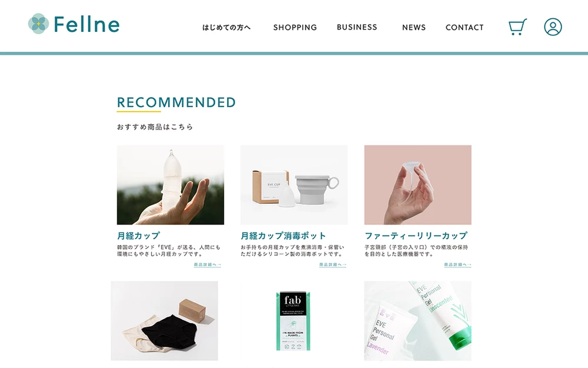Viewport: 588px width, 368px height.
Task: Open the user account profile icon
Action: 553,27
